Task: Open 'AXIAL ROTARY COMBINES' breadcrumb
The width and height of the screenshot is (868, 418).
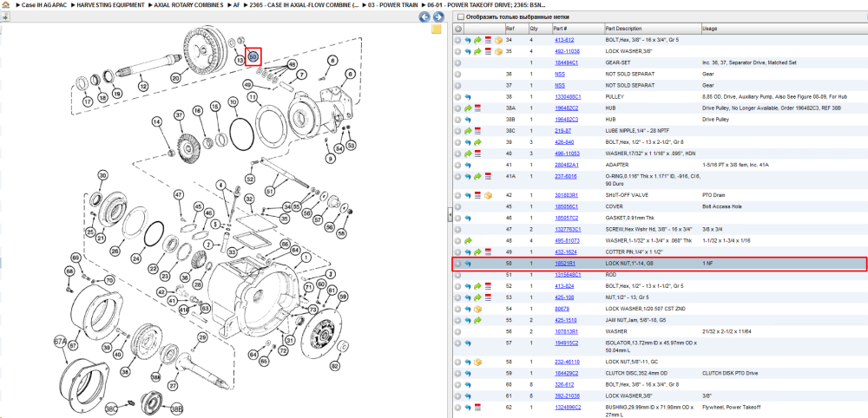Action: (x=187, y=4)
